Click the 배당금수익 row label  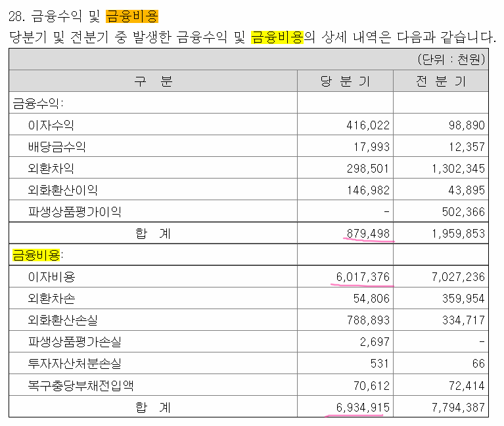click(57, 147)
